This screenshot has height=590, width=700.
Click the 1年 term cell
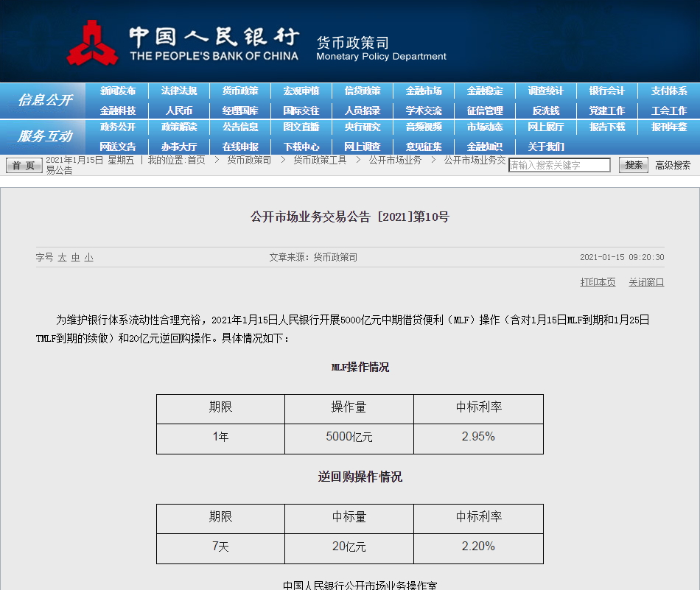tap(220, 439)
